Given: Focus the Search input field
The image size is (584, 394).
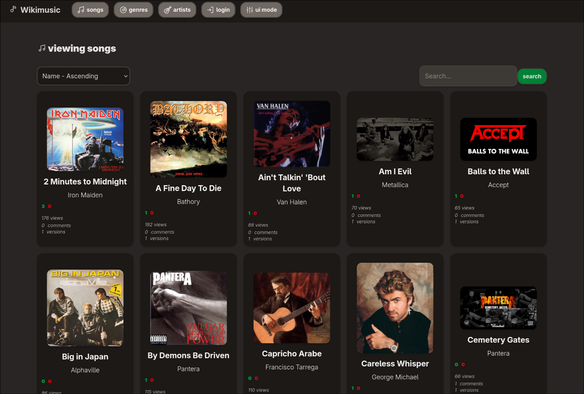Looking at the screenshot, I should (468, 76).
